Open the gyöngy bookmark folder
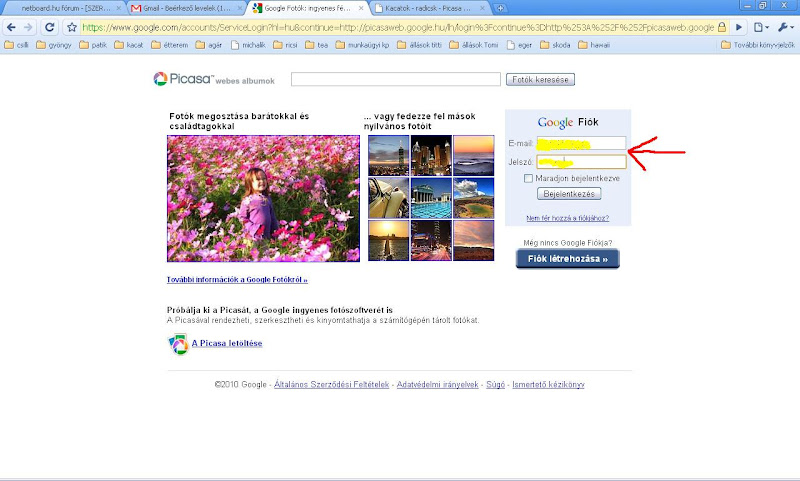 click(x=54, y=45)
